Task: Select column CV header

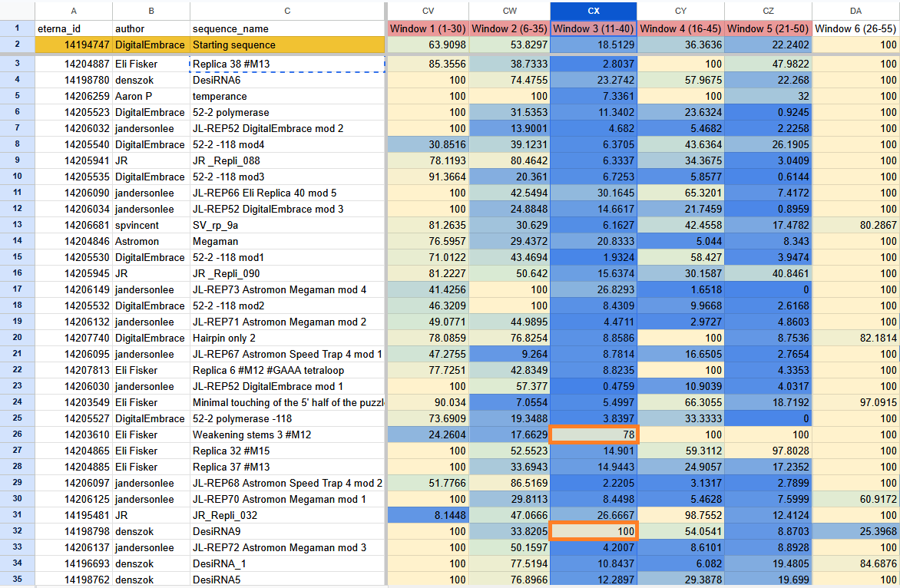Action: coord(428,11)
